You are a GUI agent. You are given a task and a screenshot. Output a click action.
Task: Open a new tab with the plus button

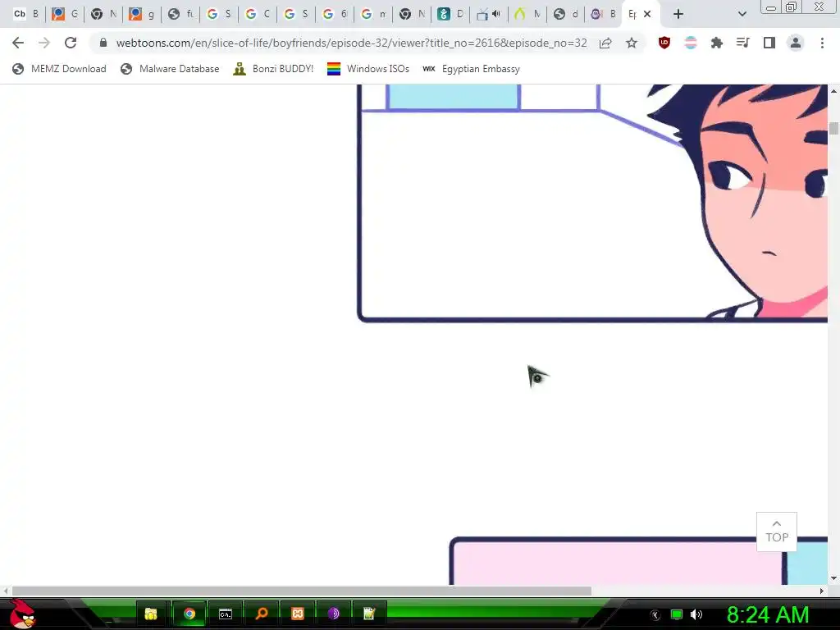[x=678, y=14]
